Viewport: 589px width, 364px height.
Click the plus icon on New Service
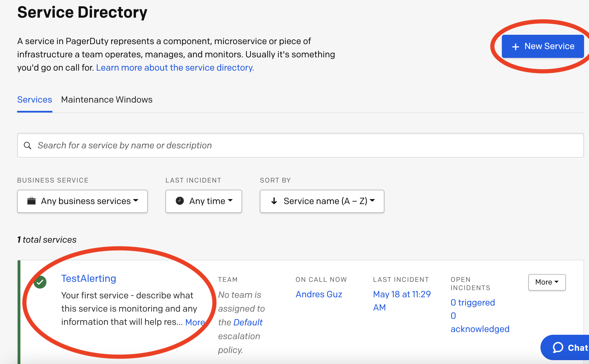coord(515,47)
